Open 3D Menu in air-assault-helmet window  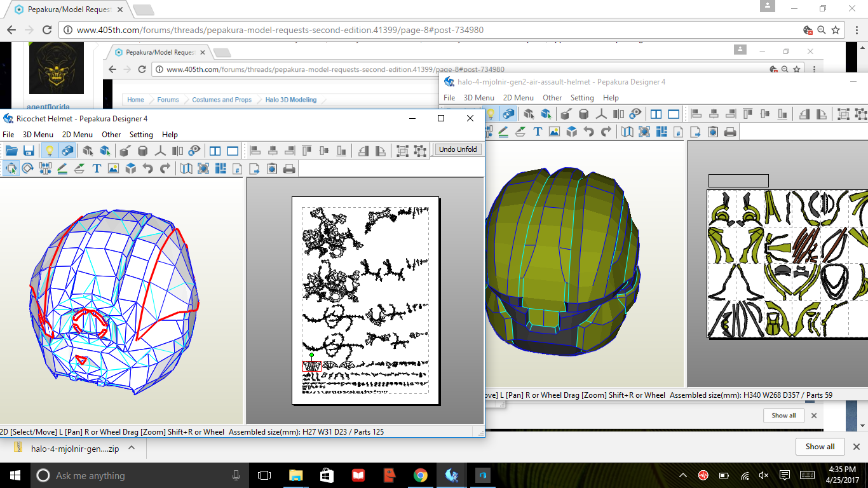click(479, 98)
